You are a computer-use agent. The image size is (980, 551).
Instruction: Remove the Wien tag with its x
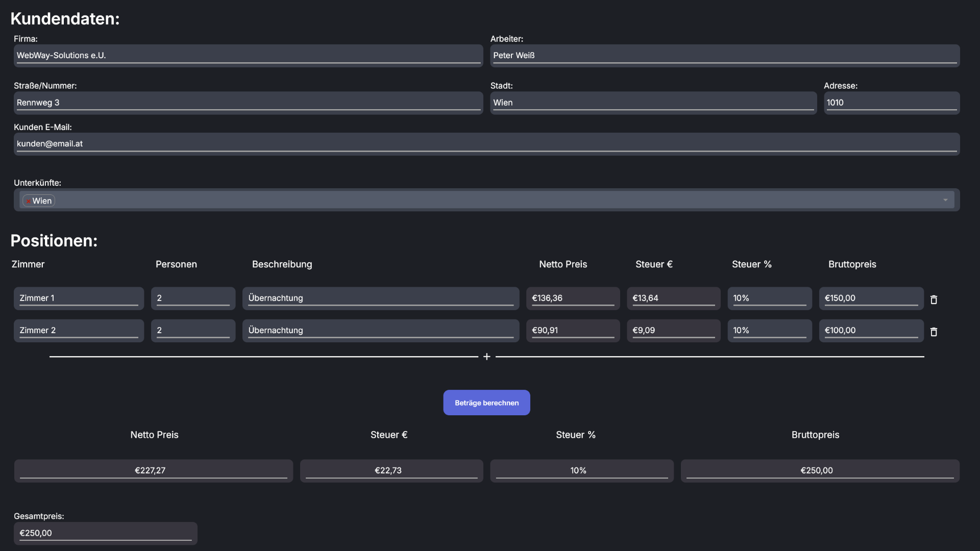click(28, 201)
